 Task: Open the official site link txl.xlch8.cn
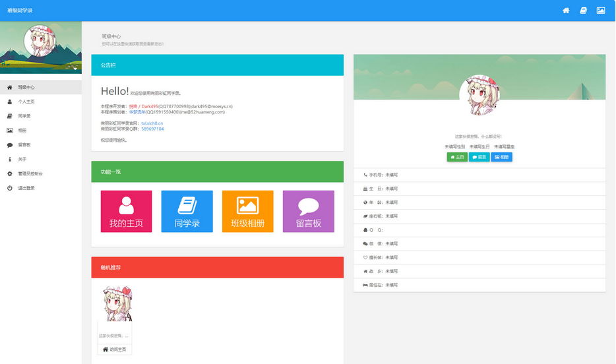152,123
